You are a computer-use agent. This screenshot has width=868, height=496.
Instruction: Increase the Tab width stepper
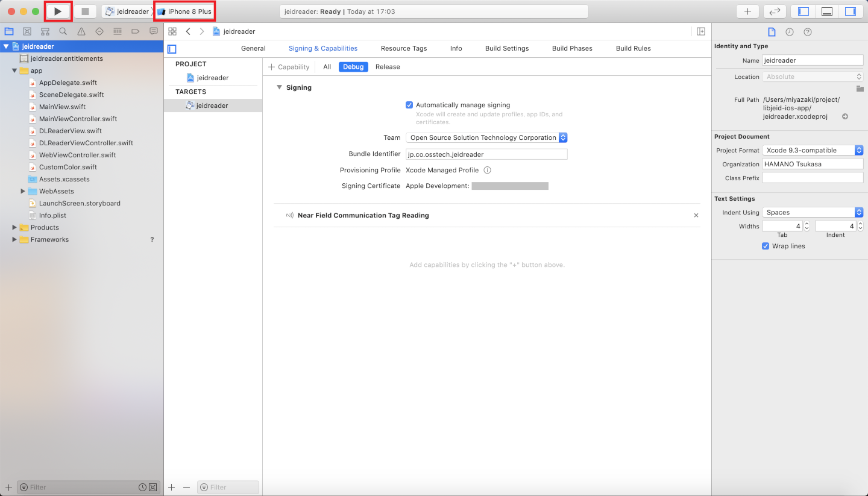coord(807,224)
